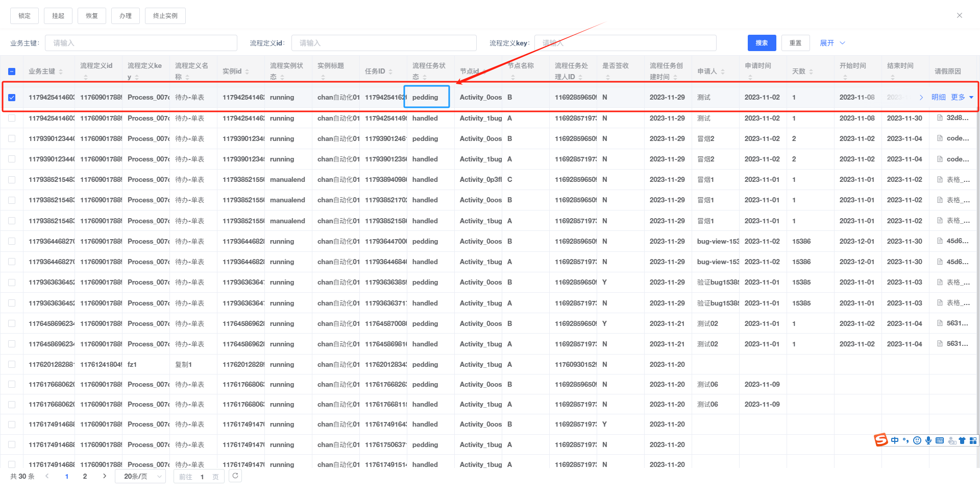Click the 终止实例 button

click(165, 16)
